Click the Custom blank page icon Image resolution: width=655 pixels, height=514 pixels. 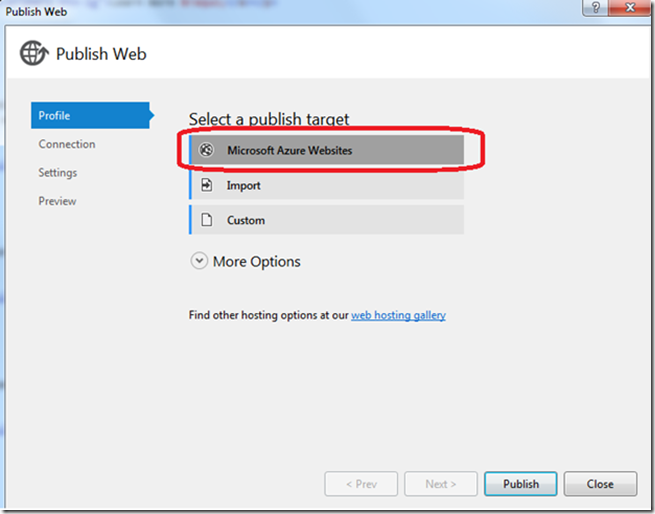(x=207, y=220)
